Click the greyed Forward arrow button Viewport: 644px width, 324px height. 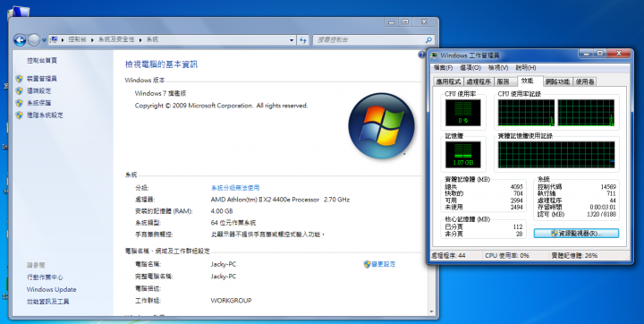[34, 40]
